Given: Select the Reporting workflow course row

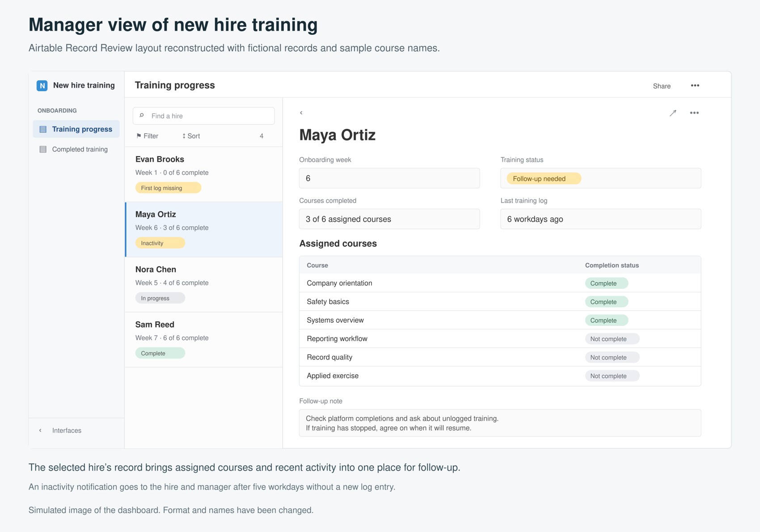Looking at the screenshot, I should (x=500, y=339).
